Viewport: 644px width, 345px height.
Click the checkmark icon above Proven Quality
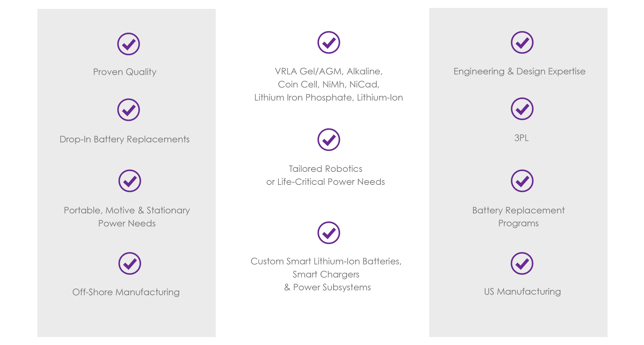click(x=129, y=44)
